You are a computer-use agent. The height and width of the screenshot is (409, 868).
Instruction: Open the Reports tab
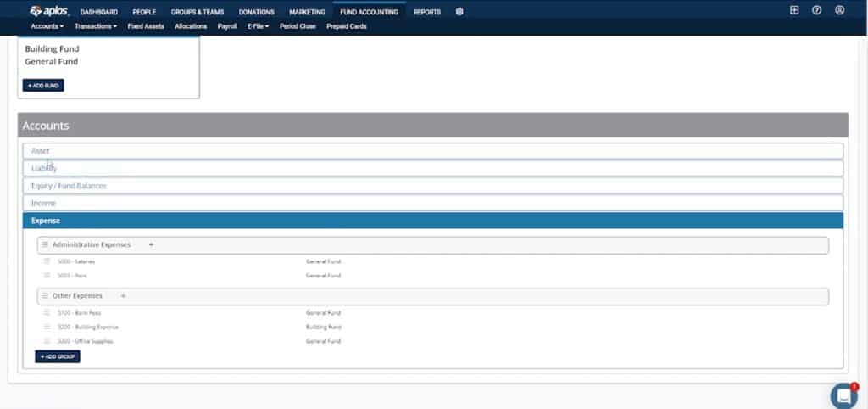pyautogui.click(x=427, y=12)
